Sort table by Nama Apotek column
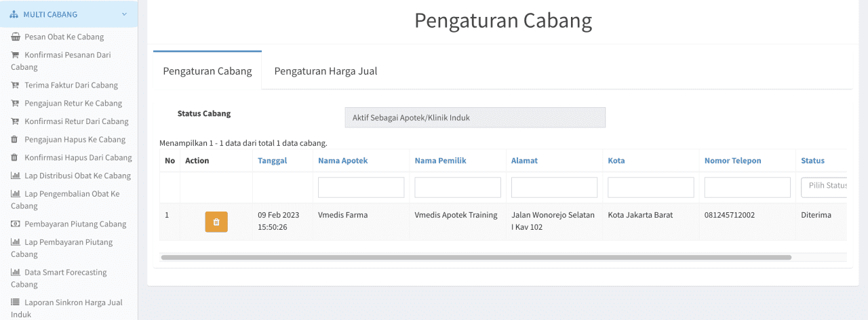 (x=343, y=161)
